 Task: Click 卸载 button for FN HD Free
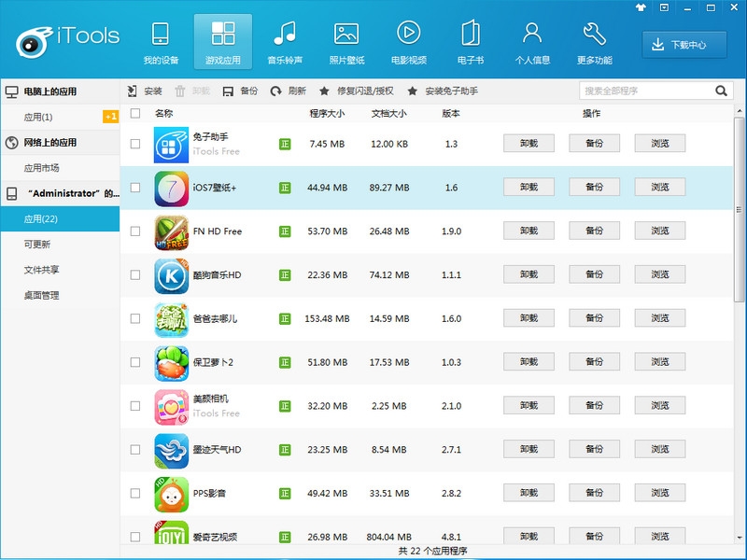(x=529, y=231)
